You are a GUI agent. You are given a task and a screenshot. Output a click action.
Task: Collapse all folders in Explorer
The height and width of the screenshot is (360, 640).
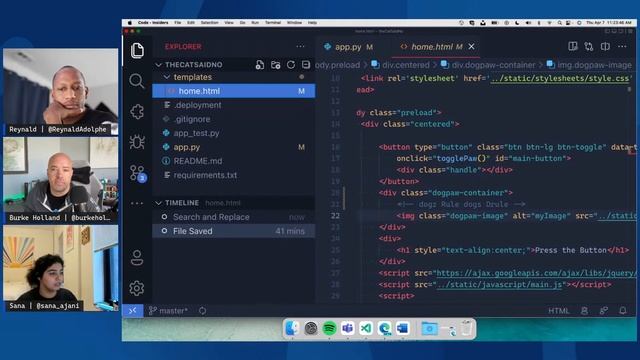click(306, 64)
